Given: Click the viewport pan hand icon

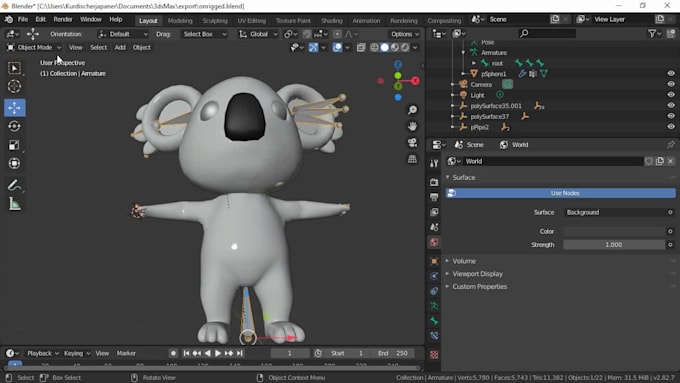Looking at the screenshot, I should 412,126.
